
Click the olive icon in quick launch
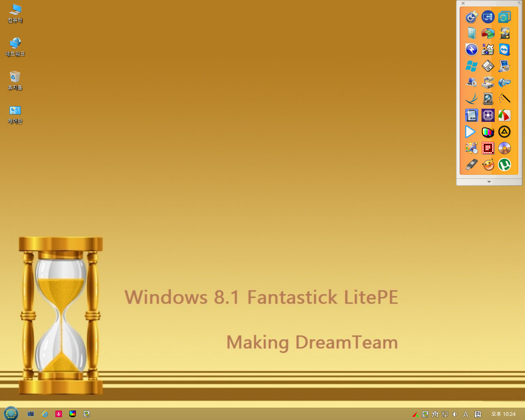87,414
